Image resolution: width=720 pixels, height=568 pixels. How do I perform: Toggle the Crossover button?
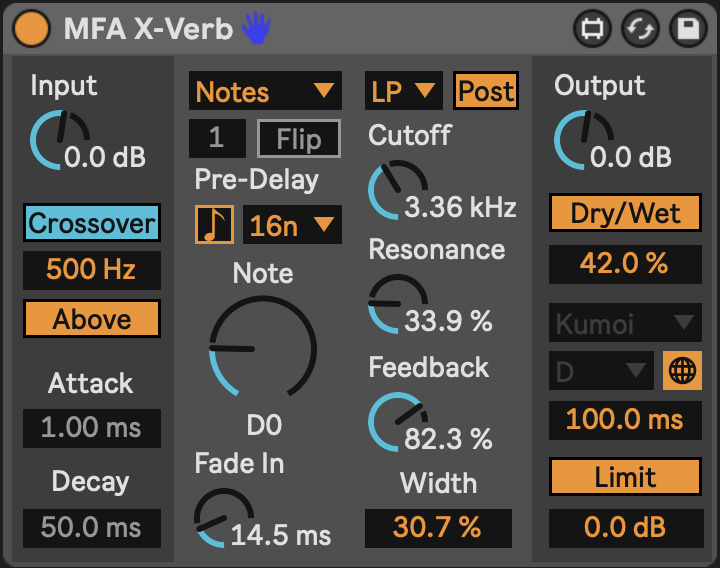(92, 223)
